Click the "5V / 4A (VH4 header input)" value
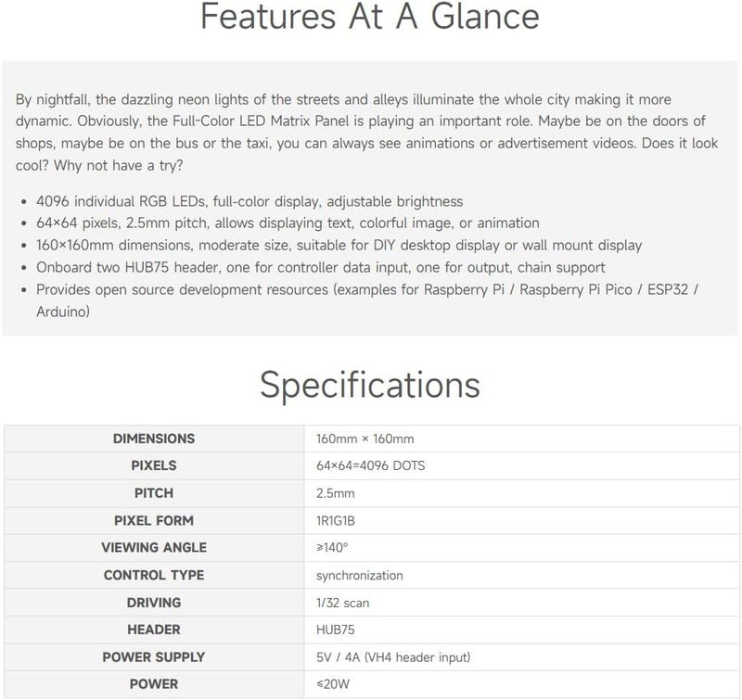 pos(393,657)
